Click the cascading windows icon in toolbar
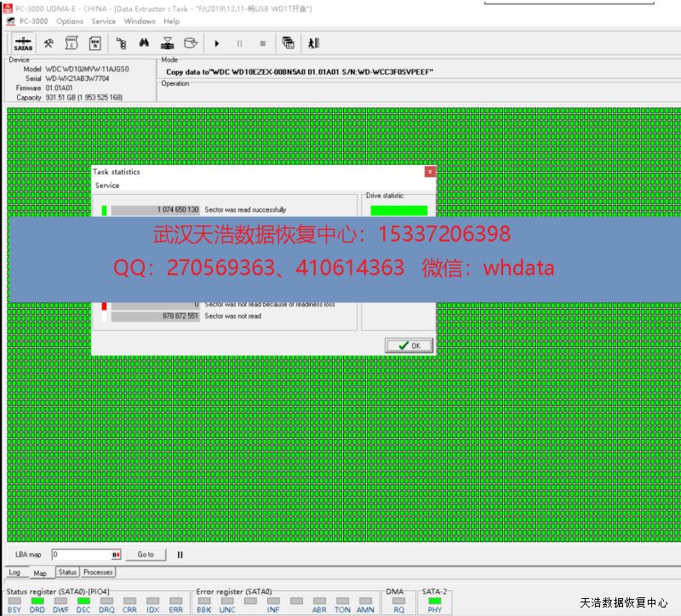 coord(289,43)
